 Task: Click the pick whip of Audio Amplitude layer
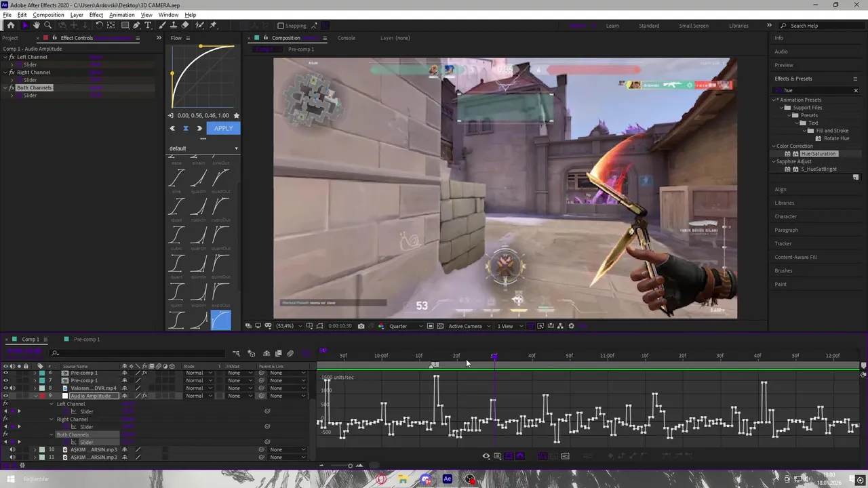point(262,396)
